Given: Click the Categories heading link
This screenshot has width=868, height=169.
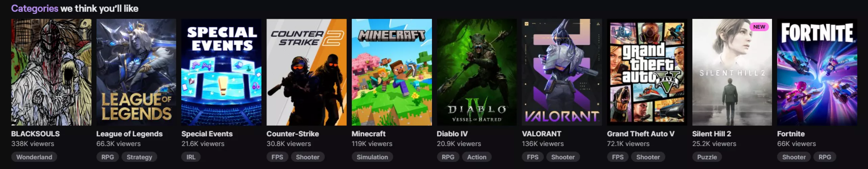Looking at the screenshot, I should 34,8.
